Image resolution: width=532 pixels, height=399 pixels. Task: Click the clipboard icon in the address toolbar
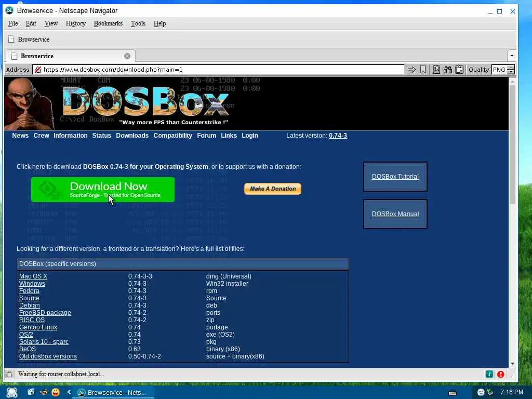[x=459, y=70]
